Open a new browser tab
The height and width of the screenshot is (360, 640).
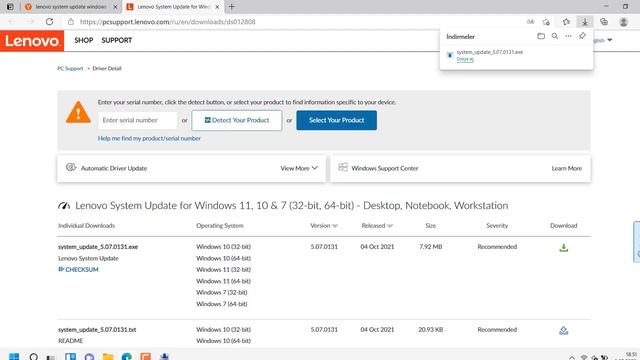[231, 7]
